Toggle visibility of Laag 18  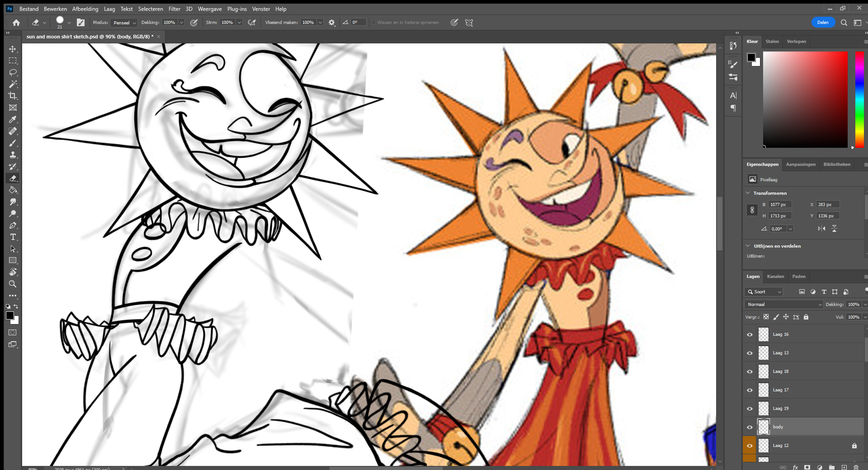point(750,371)
